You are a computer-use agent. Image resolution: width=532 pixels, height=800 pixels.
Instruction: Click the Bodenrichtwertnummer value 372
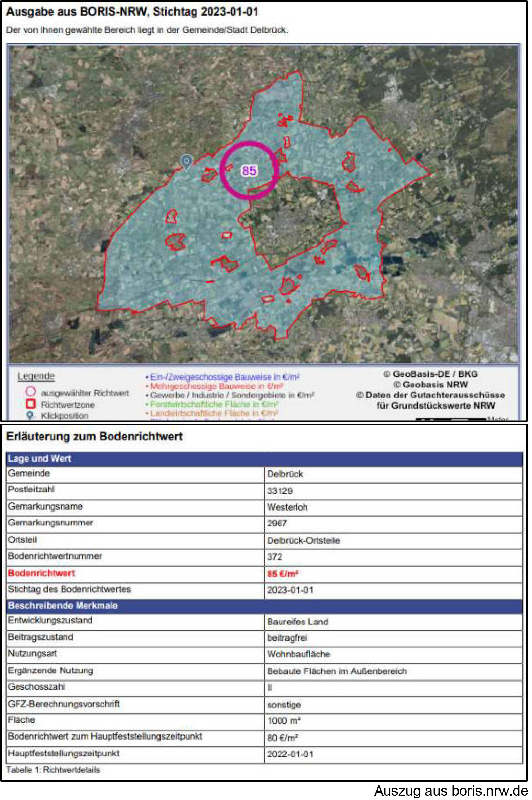pos(275,557)
